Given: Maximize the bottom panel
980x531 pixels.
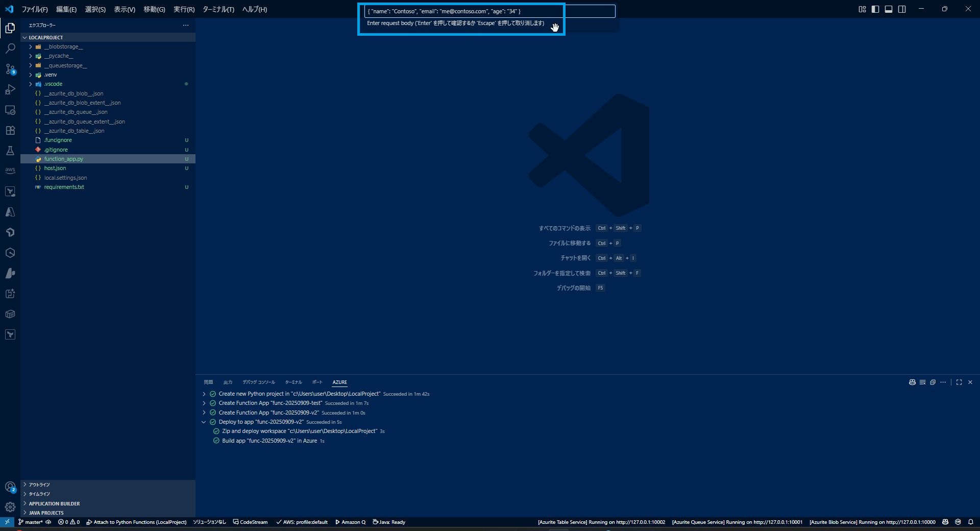Looking at the screenshot, I should (x=959, y=382).
